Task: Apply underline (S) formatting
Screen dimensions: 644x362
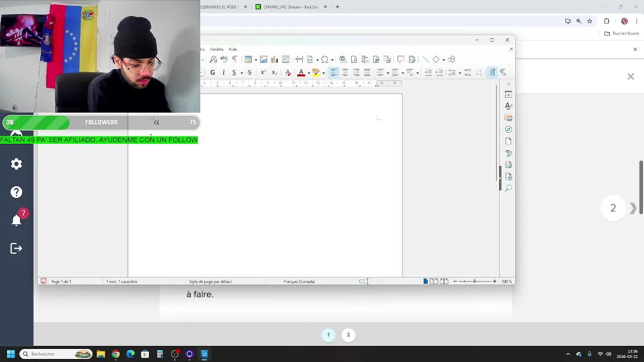Action: point(234,72)
